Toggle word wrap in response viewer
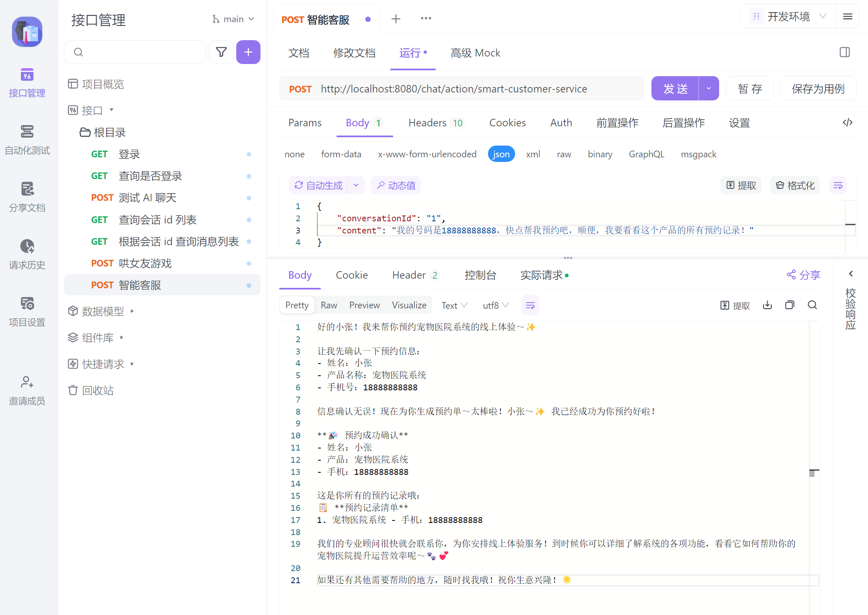The width and height of the screenshot is (868, 615). [x=530, y=305]
